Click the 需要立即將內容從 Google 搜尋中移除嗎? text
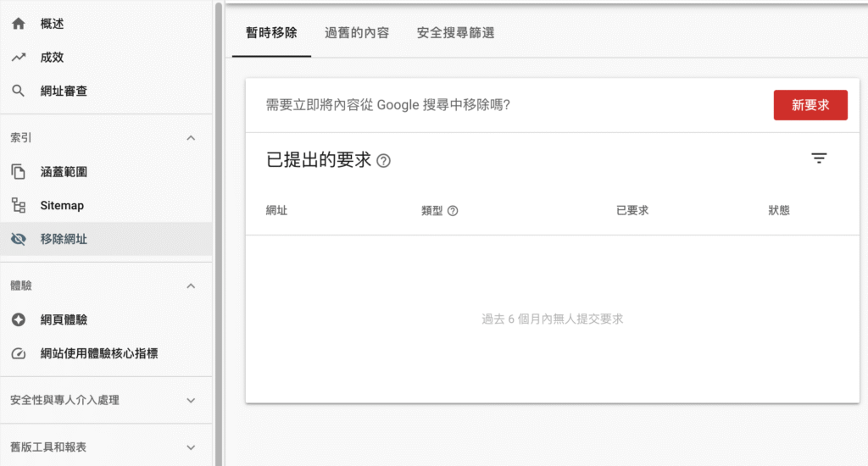This screenshot has height=466, width=868. click(x=388, y=104)
